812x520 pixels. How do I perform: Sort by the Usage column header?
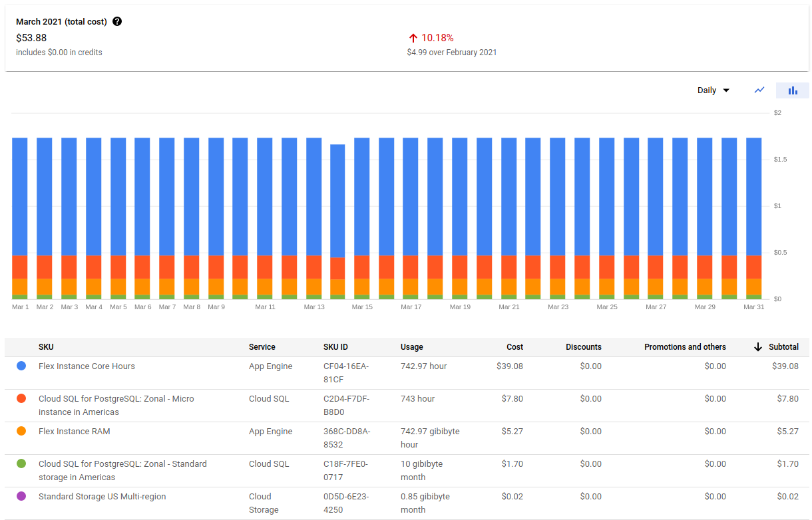411,346
